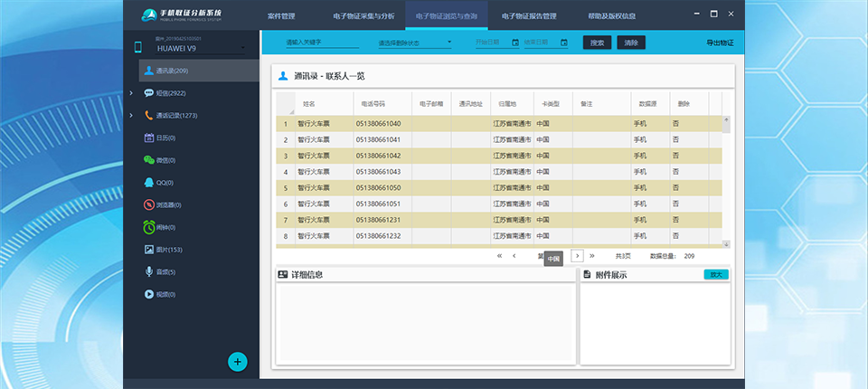Open the HUAWEI V9 device dropdown
This screenshot has width=868, height=389.
coord(243,49)
